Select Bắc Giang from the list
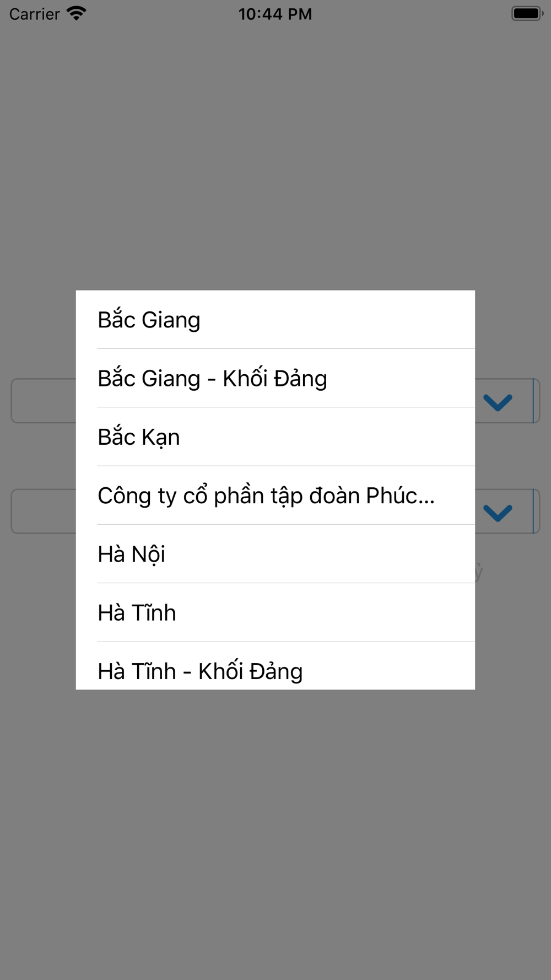 point(275,320)
